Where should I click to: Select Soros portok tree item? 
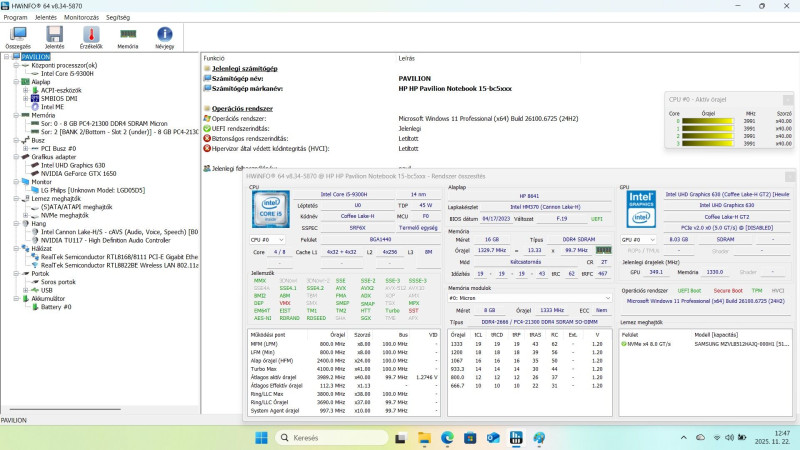click(58, 282)
